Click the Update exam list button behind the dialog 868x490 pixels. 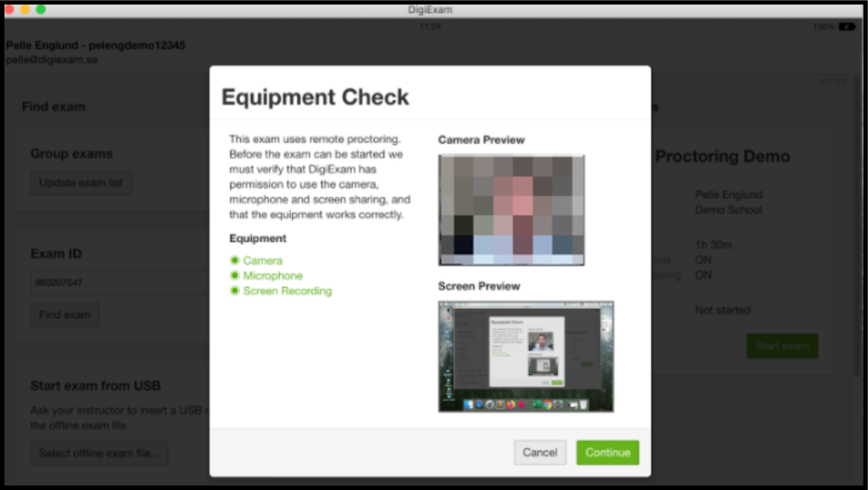click(81, 183)
